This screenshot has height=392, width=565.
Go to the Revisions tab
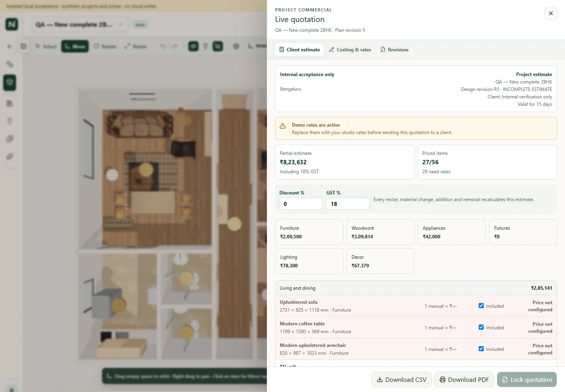[394, 50]
